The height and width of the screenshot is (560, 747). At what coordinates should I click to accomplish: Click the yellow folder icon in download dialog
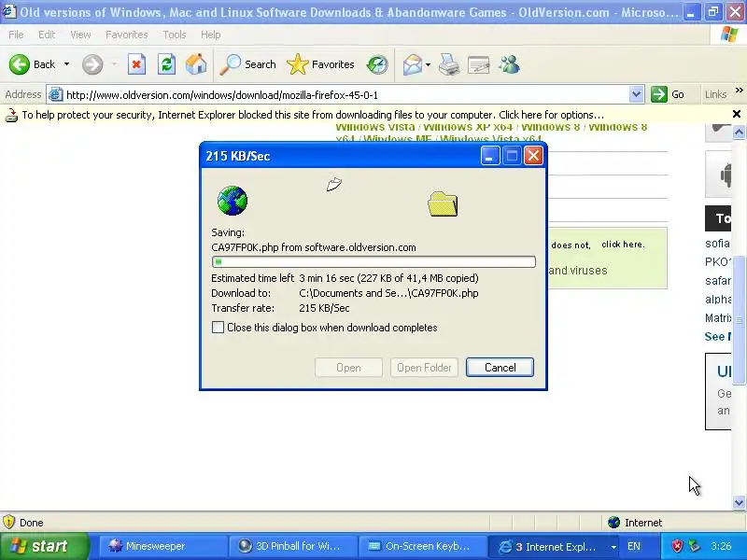(x=443, y=203)
